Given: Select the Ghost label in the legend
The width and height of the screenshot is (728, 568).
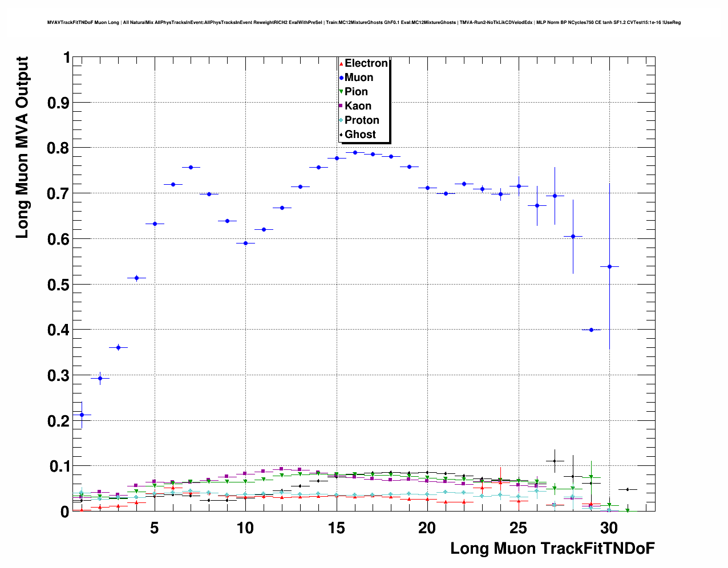Looking at the screenshot, I should point(360,135).
